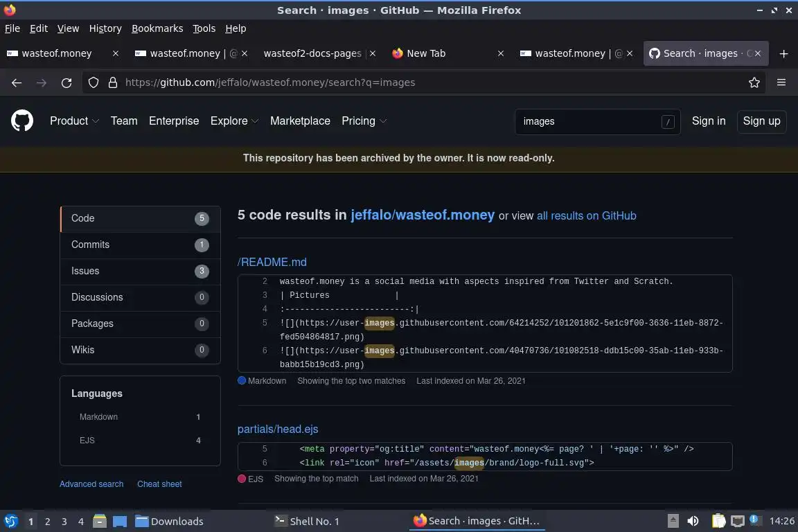
Task: Filter results by Markdown language
Action: click(140, 417)
